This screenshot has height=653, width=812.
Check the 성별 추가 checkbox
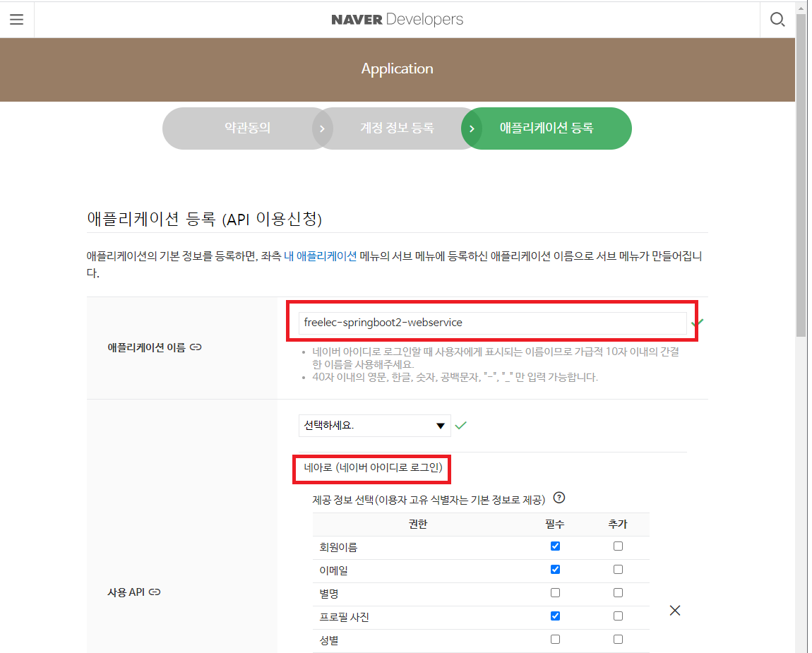click(x=618, y=639)
